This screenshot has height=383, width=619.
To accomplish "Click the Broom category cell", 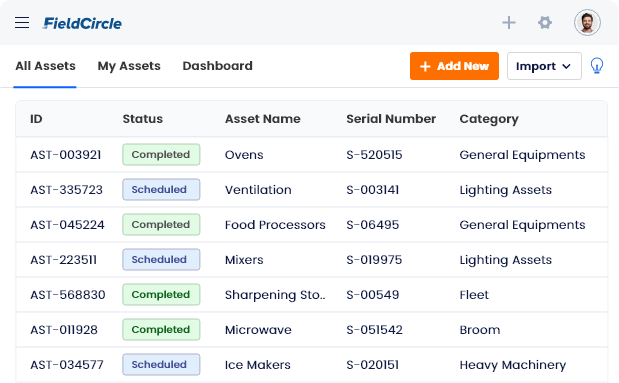I will [480, 330].
